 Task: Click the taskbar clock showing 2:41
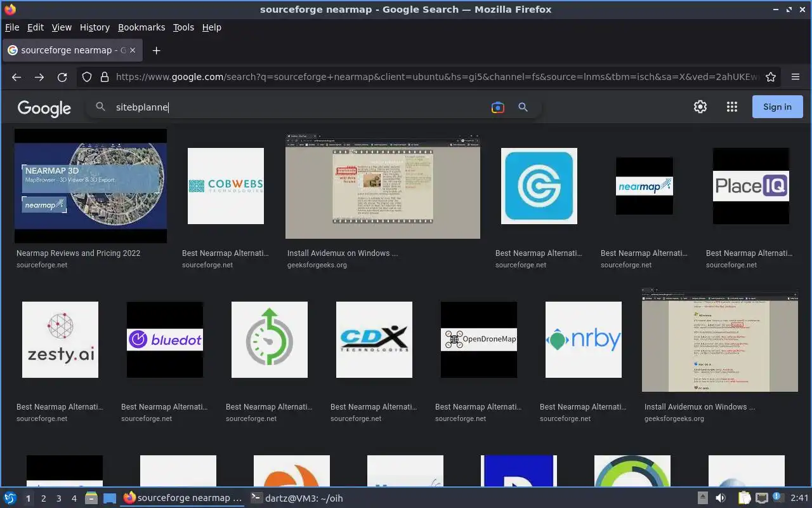(x=799, y=498)
